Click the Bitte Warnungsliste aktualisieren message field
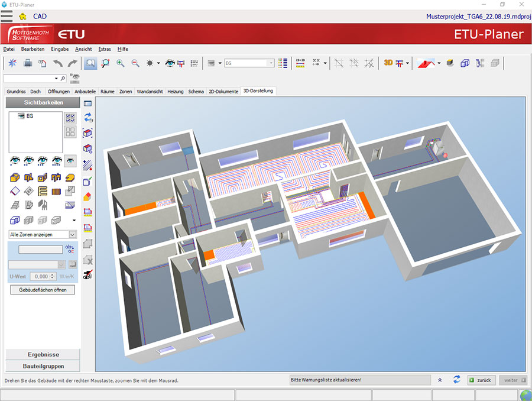This screenshot has width=532, height=401. point(360,380)
